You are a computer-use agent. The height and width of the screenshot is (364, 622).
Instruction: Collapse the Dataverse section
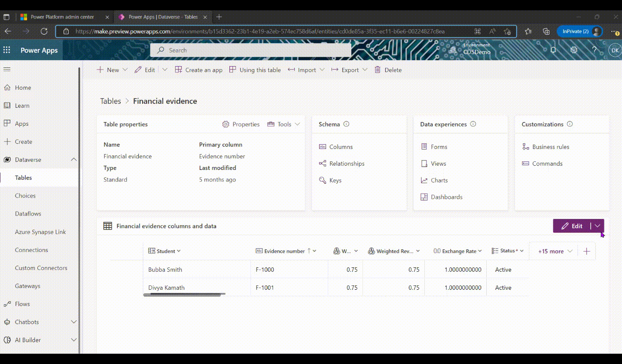(73, 160)
